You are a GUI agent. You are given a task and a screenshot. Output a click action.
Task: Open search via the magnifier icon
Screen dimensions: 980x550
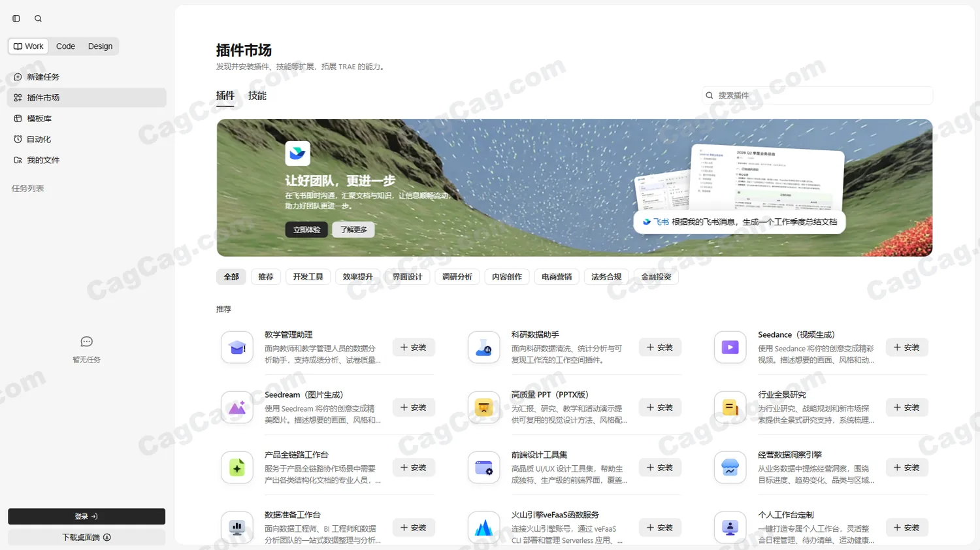(38, 19)
